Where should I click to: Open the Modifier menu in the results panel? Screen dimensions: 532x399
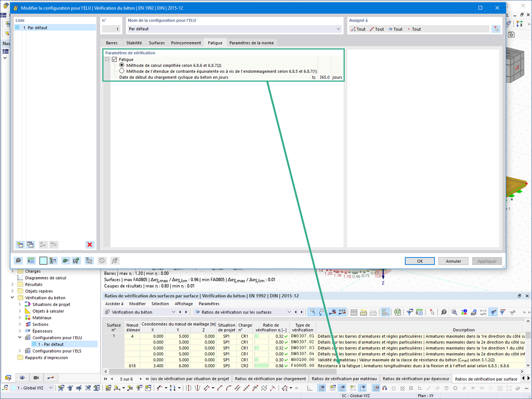click(x=137, y=304)
